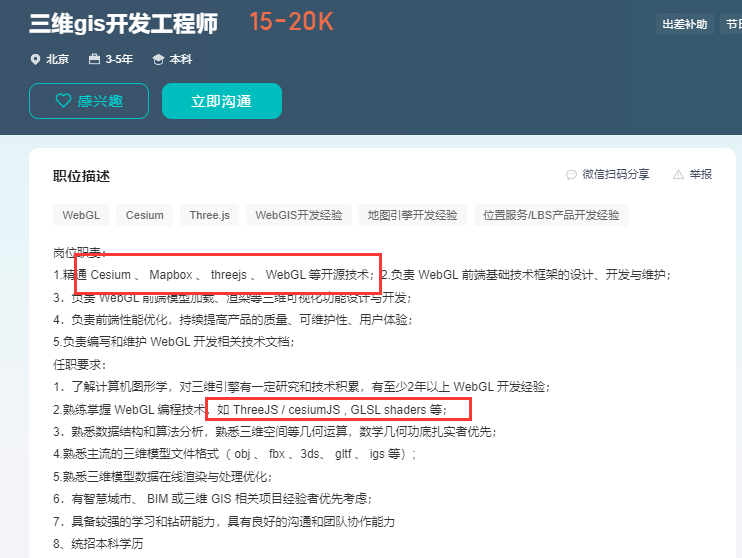Click the line 5.熟悉三维模型数据在线渲染
The width and height of the screenshot is (742, 558).
click(163, 477)
